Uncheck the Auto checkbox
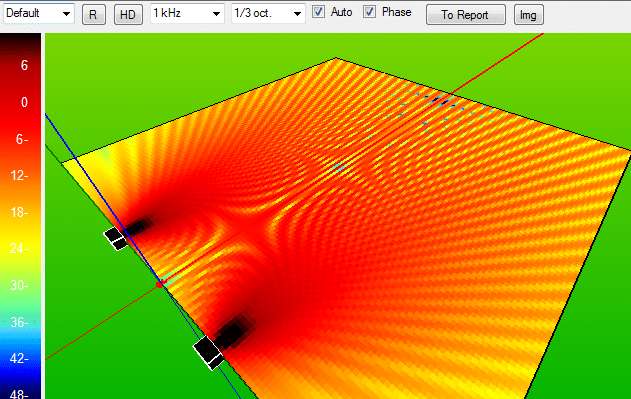 318,12
